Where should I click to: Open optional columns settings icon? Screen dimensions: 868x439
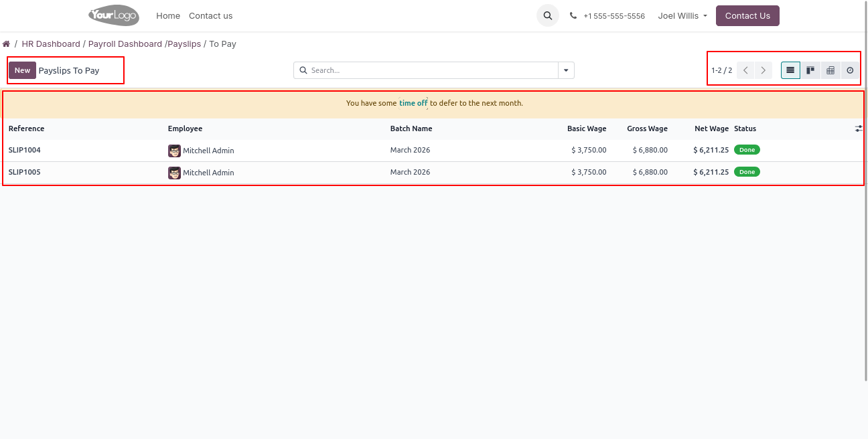pos(859,128)
